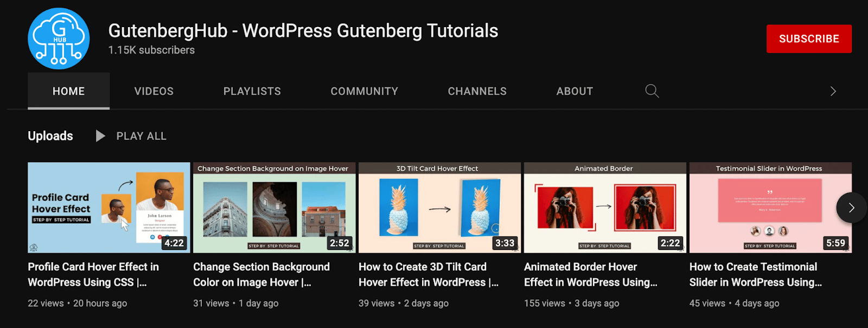
Task: Click '31 views • 1 day ago' metadata
Action: pyautogui.click(x=236, y=304)
